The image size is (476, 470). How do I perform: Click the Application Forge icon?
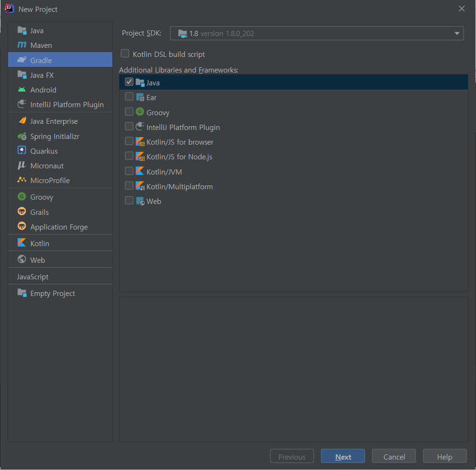click(x=22, y=226)
